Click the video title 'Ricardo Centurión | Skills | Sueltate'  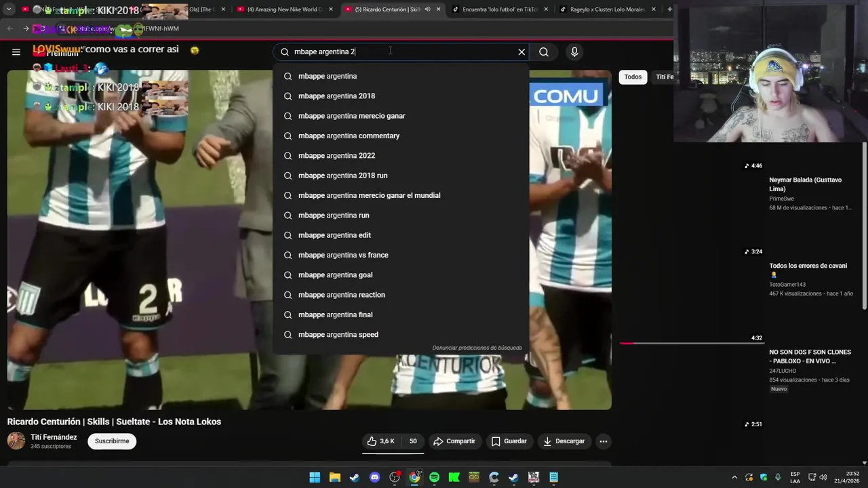pyautogui.click(x=114, y=422)
